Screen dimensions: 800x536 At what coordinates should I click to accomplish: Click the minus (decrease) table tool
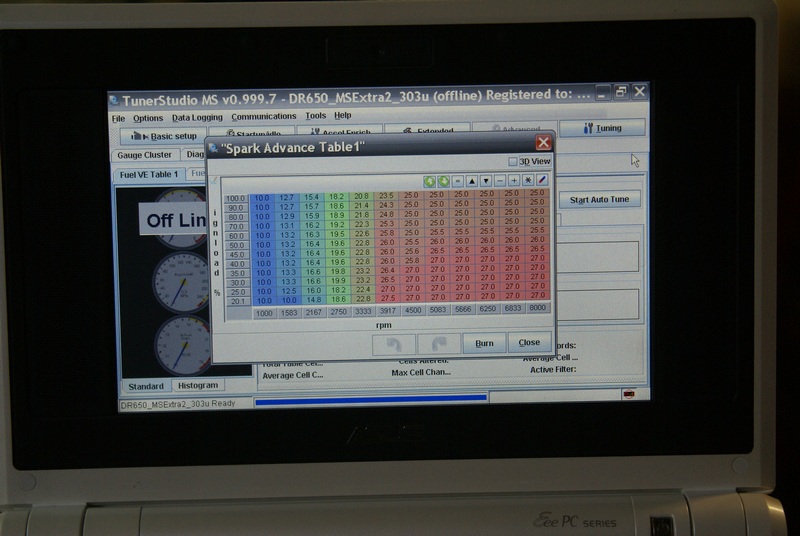(x=500, y=181)
